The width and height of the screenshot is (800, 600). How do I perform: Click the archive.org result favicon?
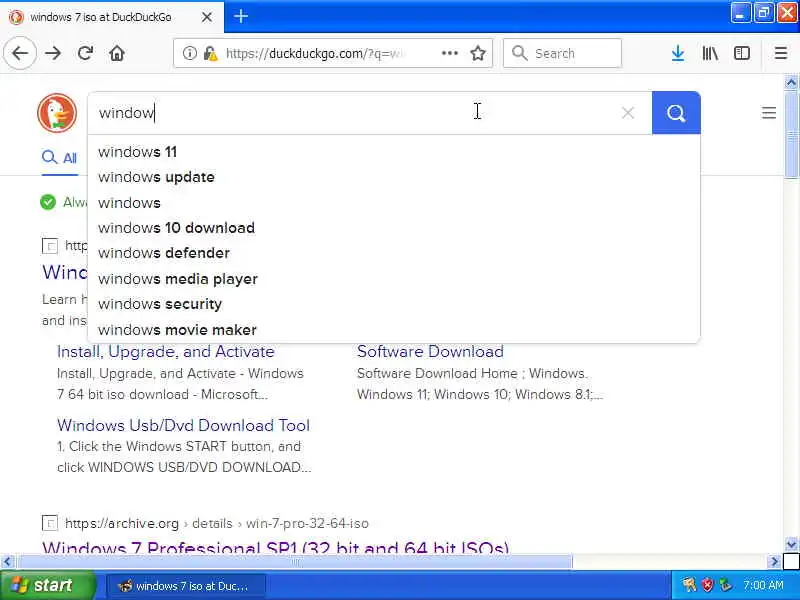pos(49,523)
